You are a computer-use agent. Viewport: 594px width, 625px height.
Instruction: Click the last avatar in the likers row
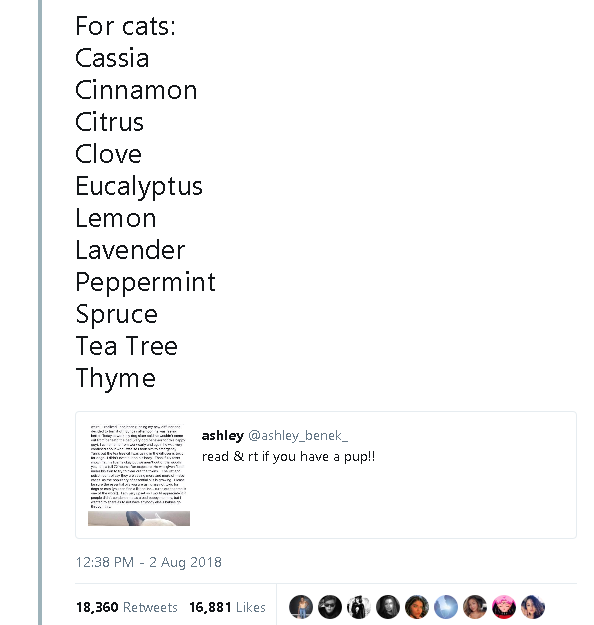(x=533, y=607)
